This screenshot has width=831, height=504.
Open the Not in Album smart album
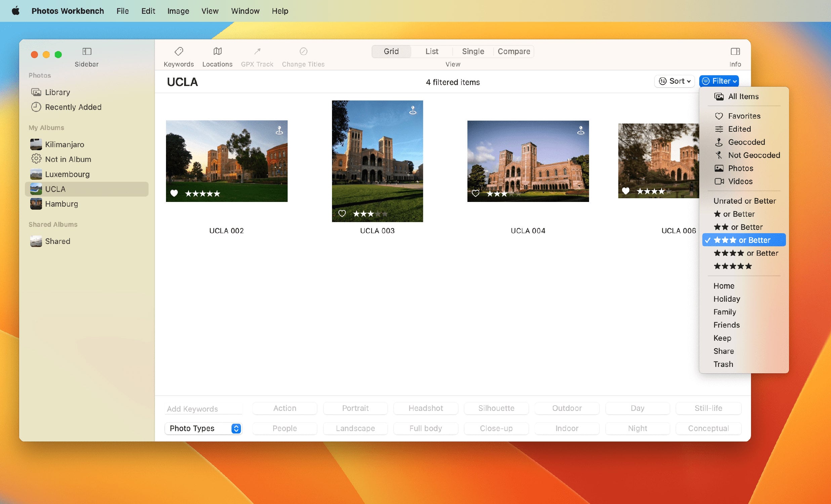pyautogui.click(x=68, y=159)
